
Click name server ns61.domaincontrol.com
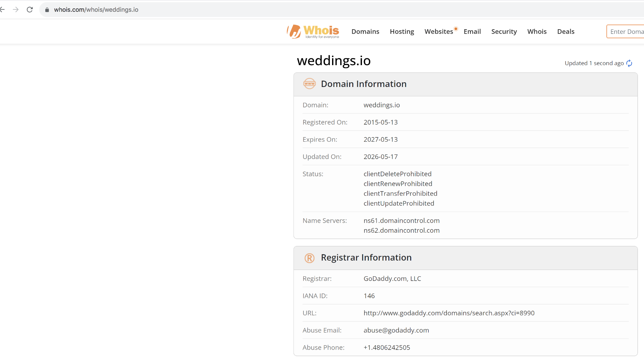pyautogui.click(x=401, y=221)
